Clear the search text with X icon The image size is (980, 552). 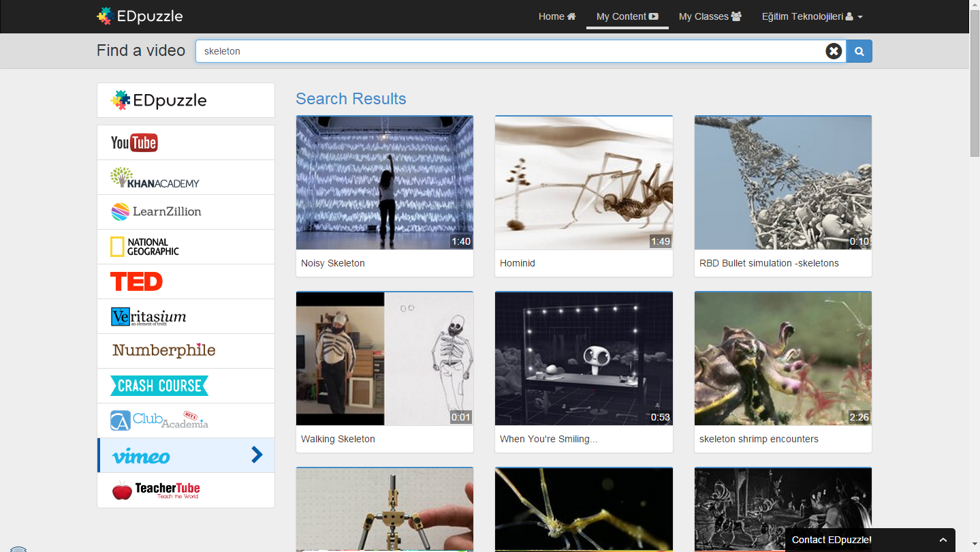pos(834,51)
